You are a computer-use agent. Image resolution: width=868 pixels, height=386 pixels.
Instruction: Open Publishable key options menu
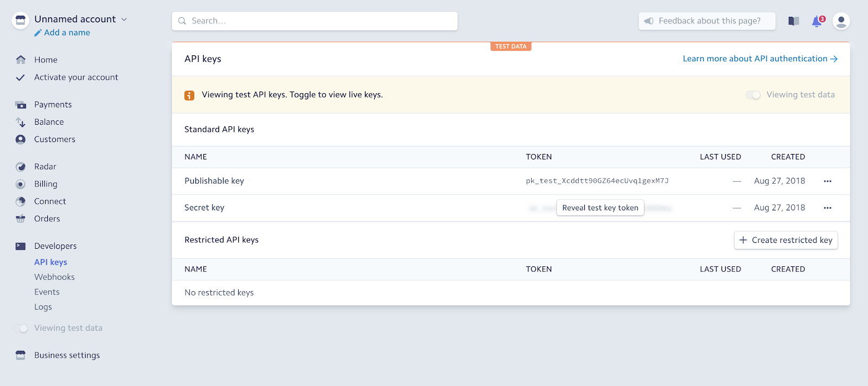coord(827,181)
